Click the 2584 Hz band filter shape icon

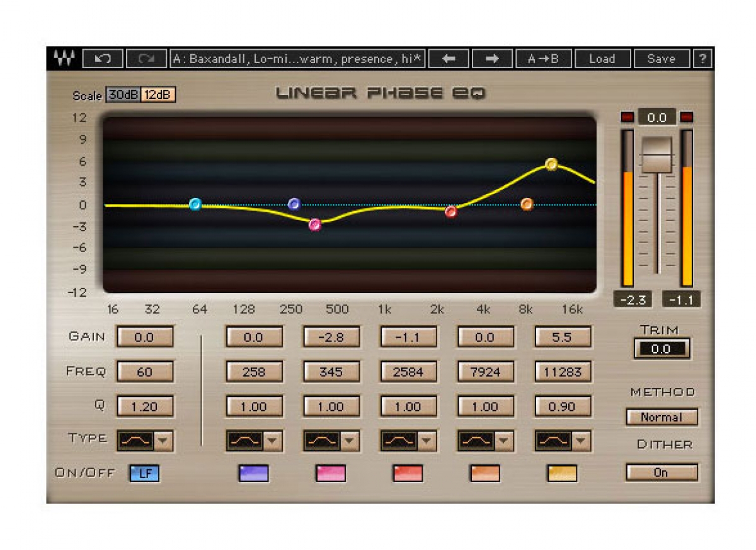click(398, 441)
